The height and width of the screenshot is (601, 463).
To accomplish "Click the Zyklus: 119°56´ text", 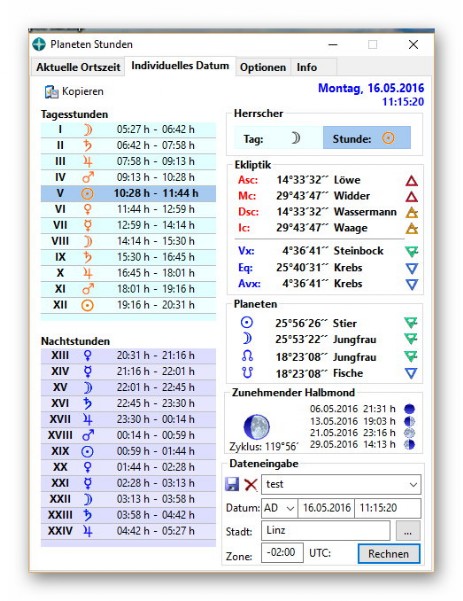I will point(264,447).
